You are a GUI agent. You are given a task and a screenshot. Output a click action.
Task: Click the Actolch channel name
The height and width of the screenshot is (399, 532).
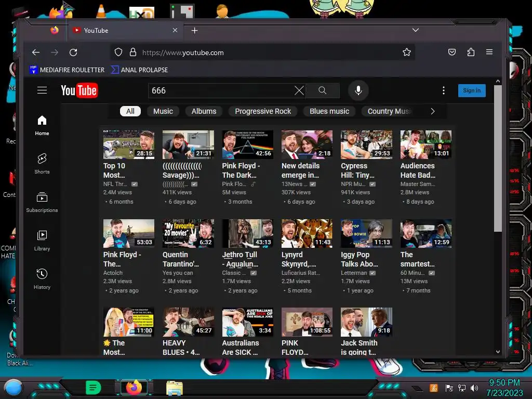tap(113, 273)
